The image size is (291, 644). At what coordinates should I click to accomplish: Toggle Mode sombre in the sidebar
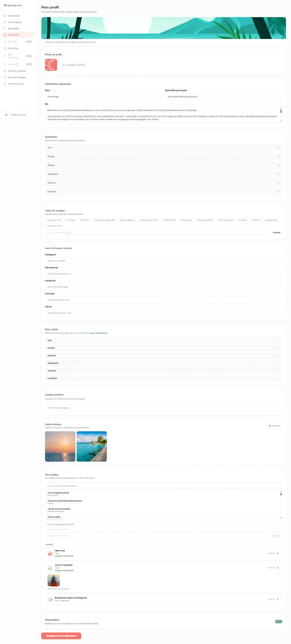(18, 115)
